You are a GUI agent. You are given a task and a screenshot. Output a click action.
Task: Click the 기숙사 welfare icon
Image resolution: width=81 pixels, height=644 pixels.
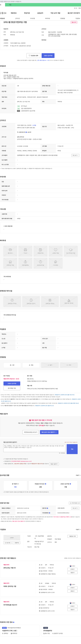pyautogui.click(x=25, y=251)
